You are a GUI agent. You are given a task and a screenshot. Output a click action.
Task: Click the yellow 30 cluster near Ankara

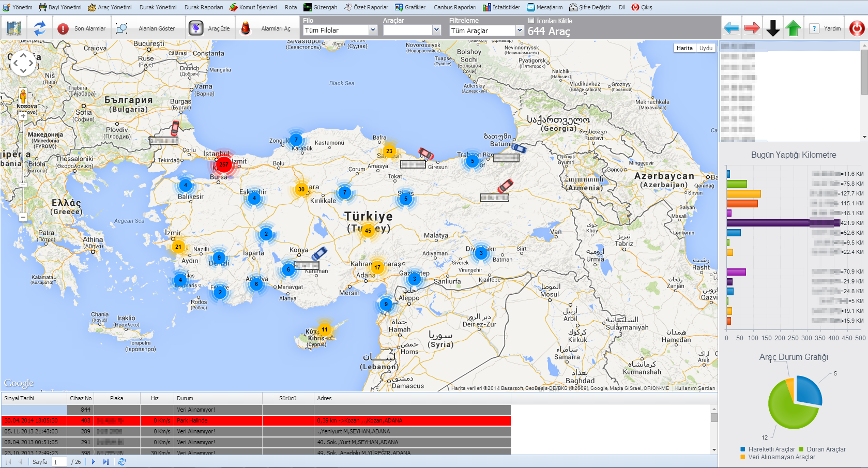[x=301, y=189]
